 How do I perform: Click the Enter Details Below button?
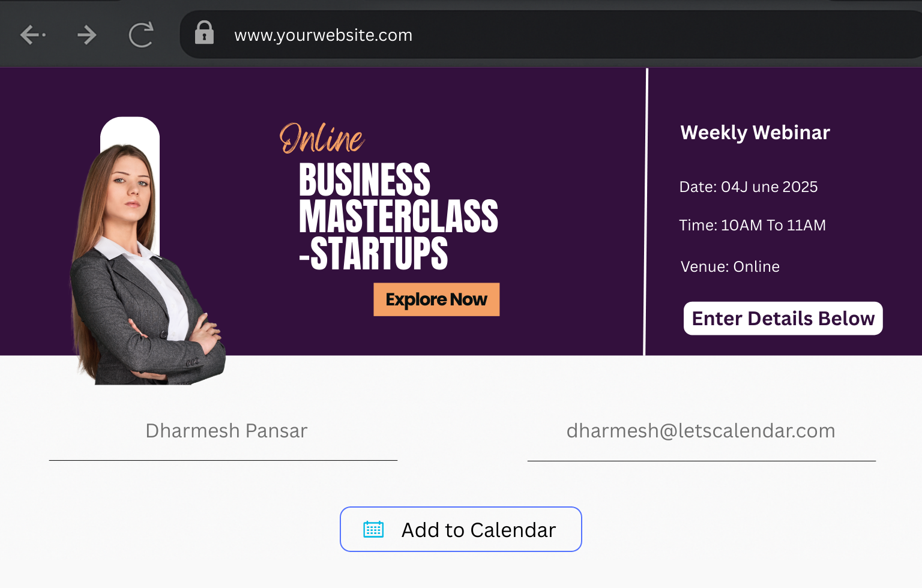[783, 319]
